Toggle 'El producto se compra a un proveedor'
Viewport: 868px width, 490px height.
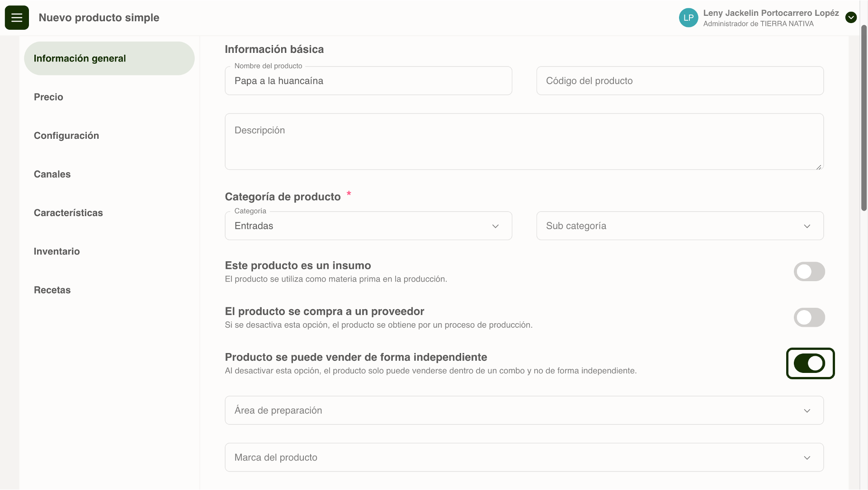[809, 317]
